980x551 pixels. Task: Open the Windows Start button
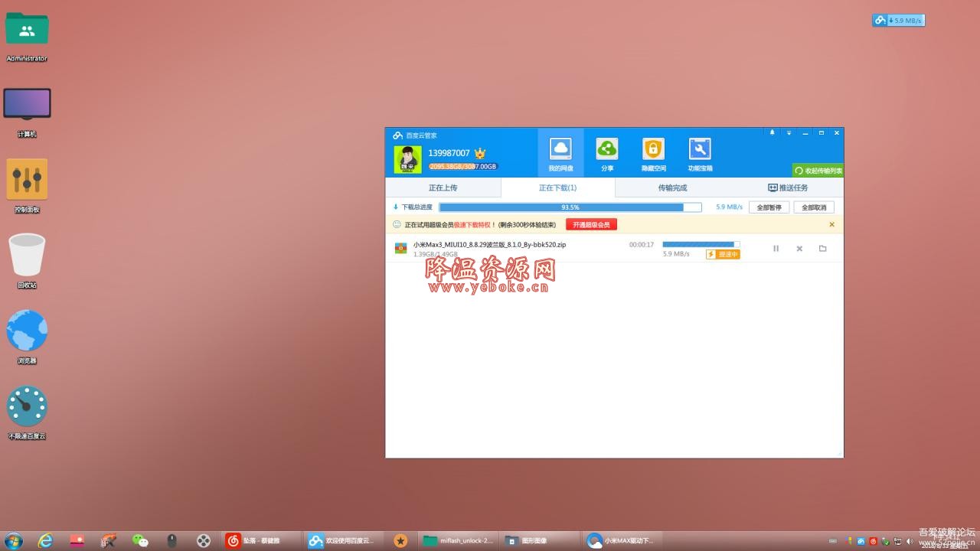pos(13,540)
